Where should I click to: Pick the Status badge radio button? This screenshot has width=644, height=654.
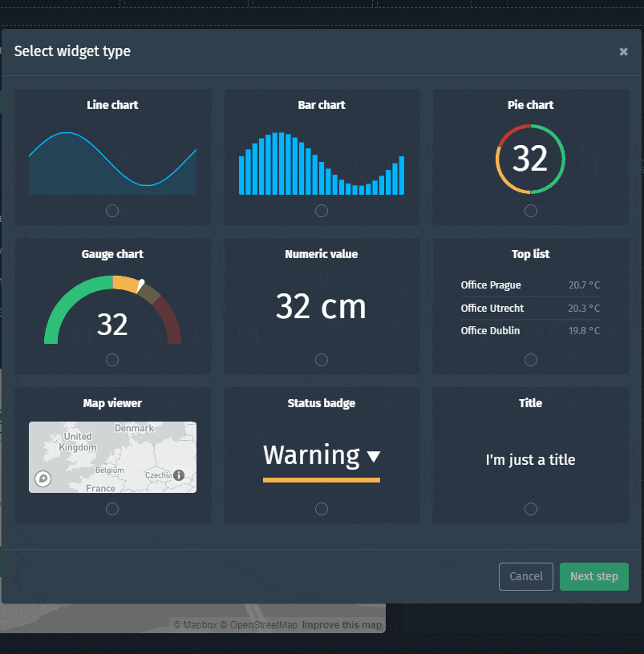pyautogui.click(x=322, y=509)
